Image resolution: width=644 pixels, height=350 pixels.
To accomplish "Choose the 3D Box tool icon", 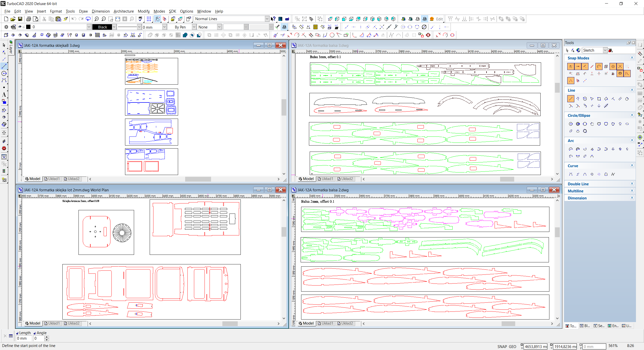I will click(6, 35).
